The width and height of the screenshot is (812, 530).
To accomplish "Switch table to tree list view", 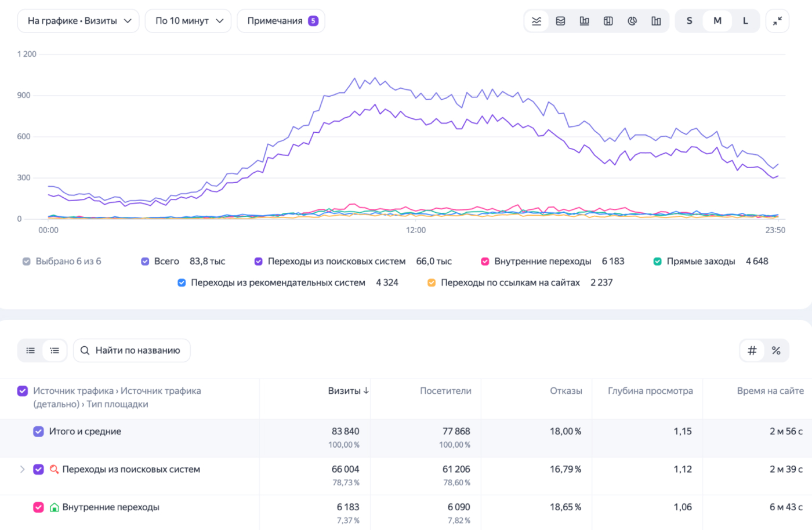I will [55, 350].
